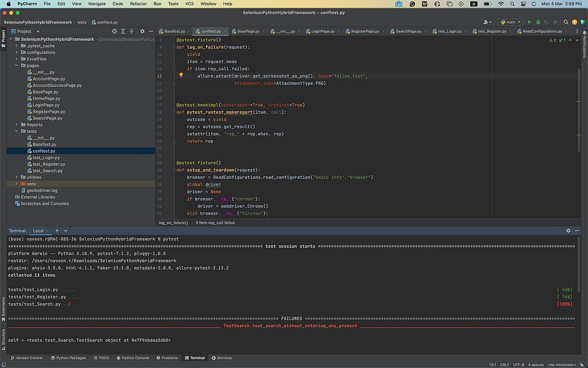This screenshot has height=368, width=588.
Task: Open the macOS Wi-Fi menu icon
Action: click(500, 3)
